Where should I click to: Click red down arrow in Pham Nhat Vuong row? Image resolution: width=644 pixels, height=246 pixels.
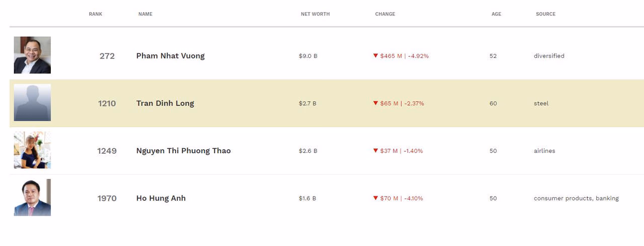pos(375,56)
